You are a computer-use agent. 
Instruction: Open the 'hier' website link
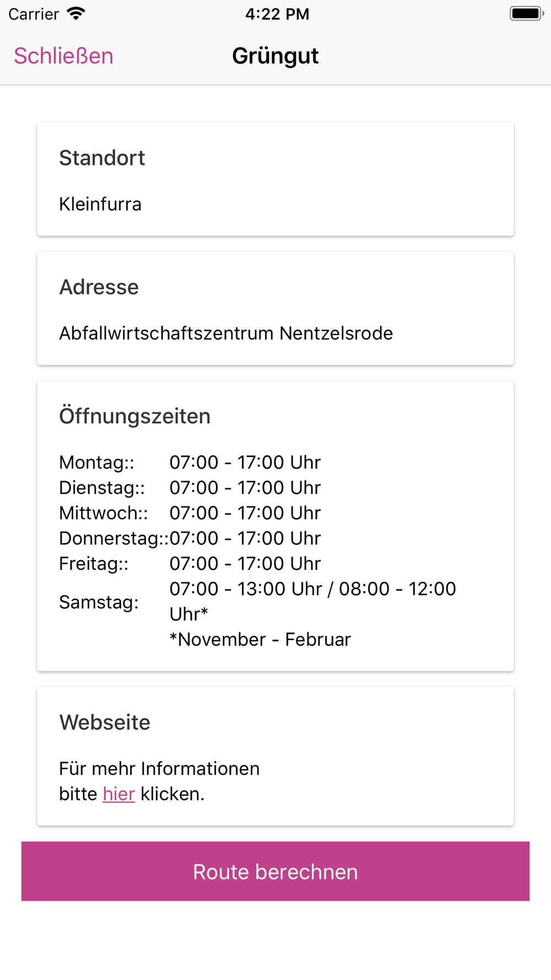[x=118, y=794]
